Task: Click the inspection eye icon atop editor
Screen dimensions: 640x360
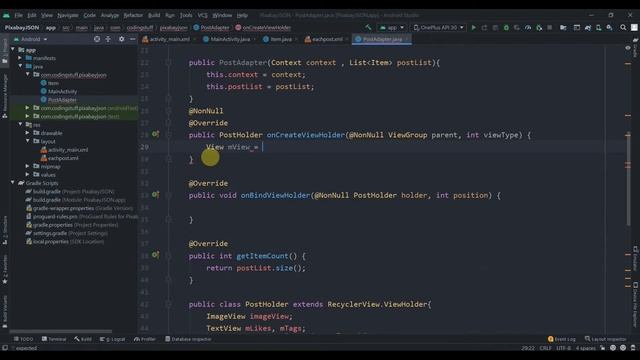Action: tap(628, 48)
